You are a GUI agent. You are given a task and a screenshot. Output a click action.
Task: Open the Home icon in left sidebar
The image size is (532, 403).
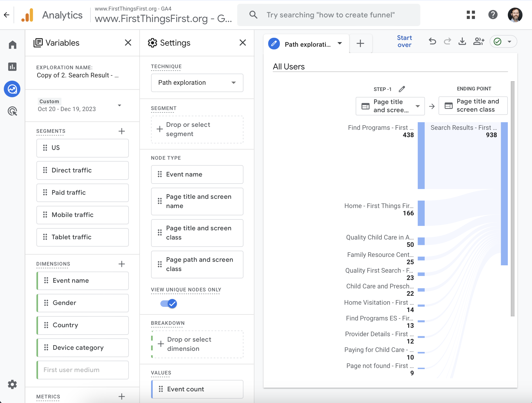(12, 45)
